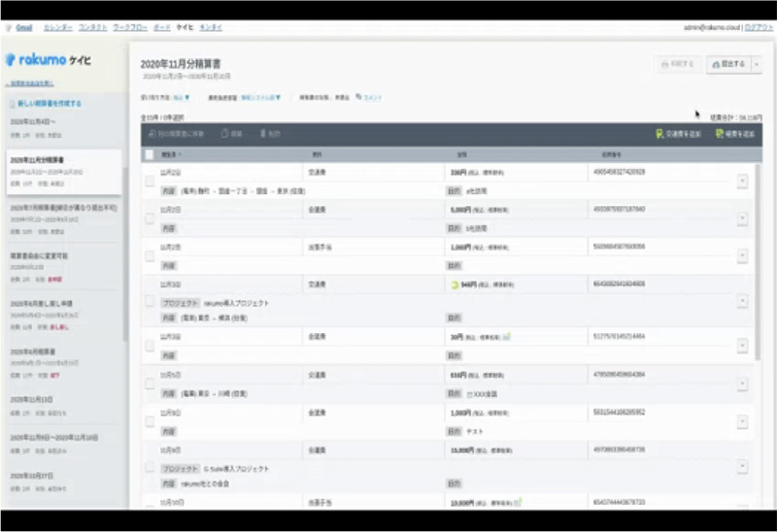Click the expense list vertical scrollbar

pyautogui.click(x=758, y=262)
